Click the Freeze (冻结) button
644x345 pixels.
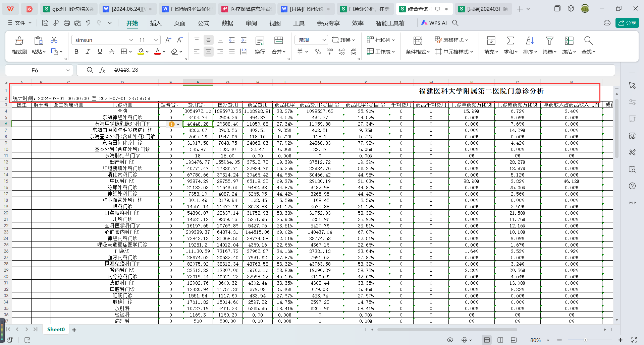[x=569, y=45]
